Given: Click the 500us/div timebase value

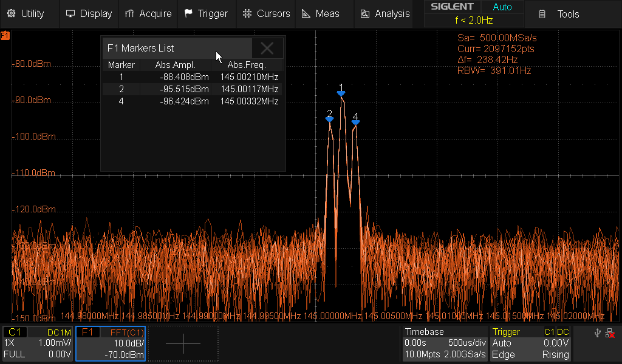Looking at the screenshot, I should click(467, 343).
